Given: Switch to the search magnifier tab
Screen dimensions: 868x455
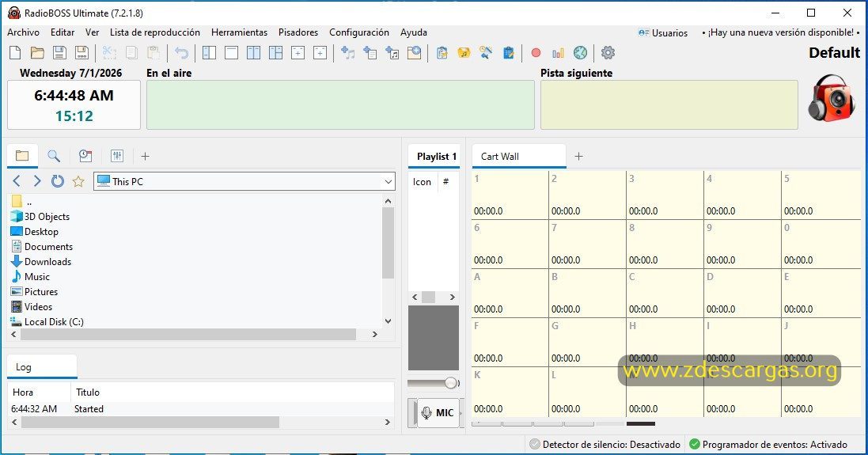Looking at the screenshot, I should point(54,156).
